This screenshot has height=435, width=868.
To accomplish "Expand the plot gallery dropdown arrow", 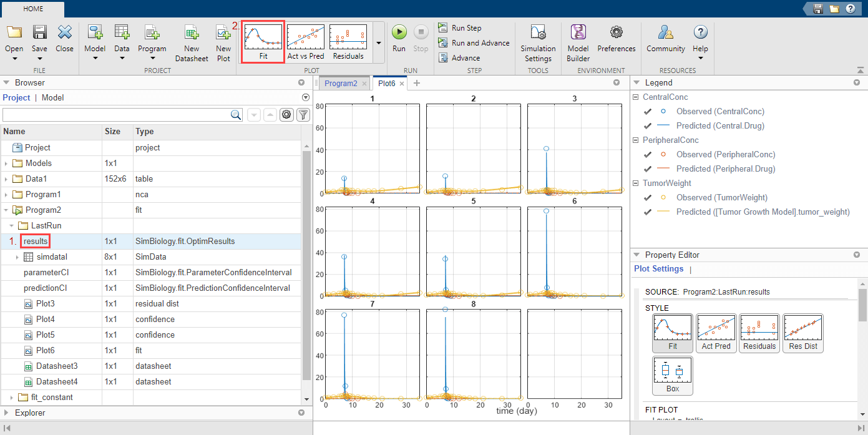I will coord(379,43).
